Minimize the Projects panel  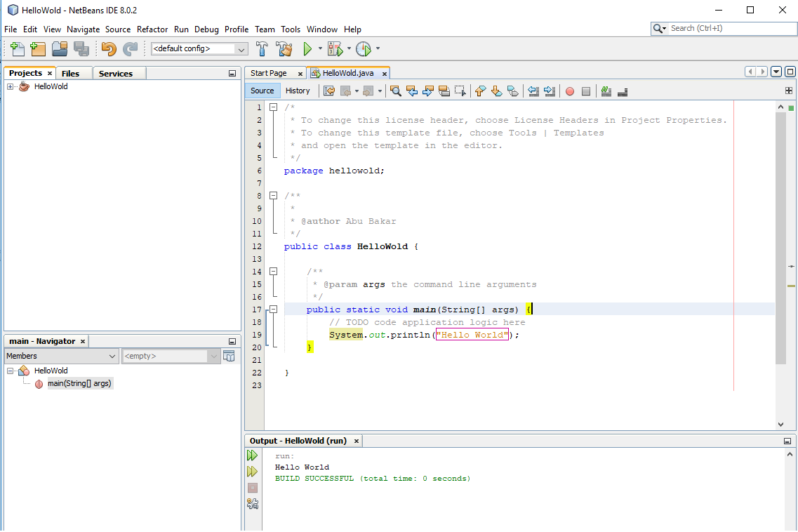tap(232, 74)
